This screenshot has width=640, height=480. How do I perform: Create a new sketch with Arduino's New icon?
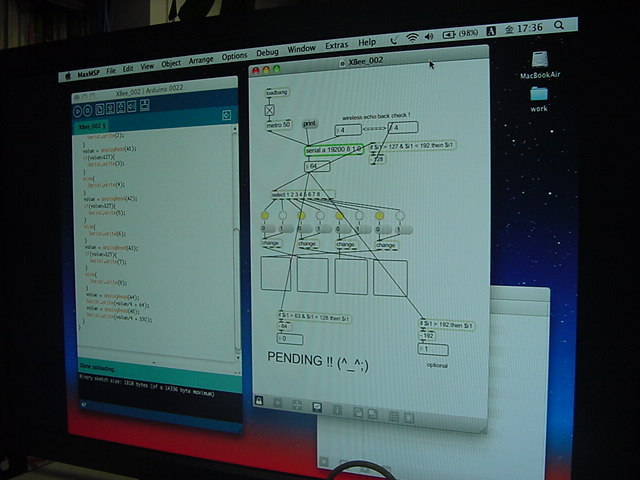[x=100, y=109]
